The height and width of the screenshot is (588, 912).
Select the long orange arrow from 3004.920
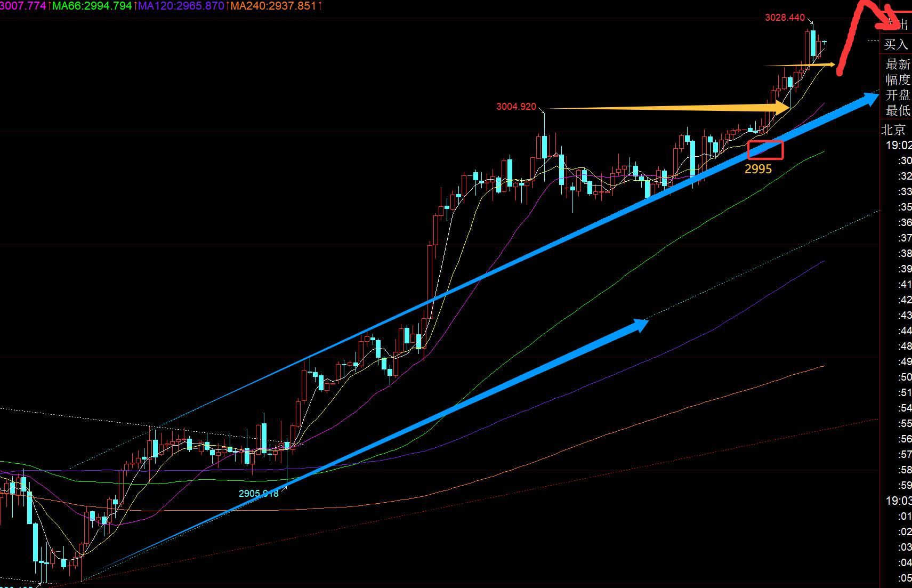[x=666, y=108]
